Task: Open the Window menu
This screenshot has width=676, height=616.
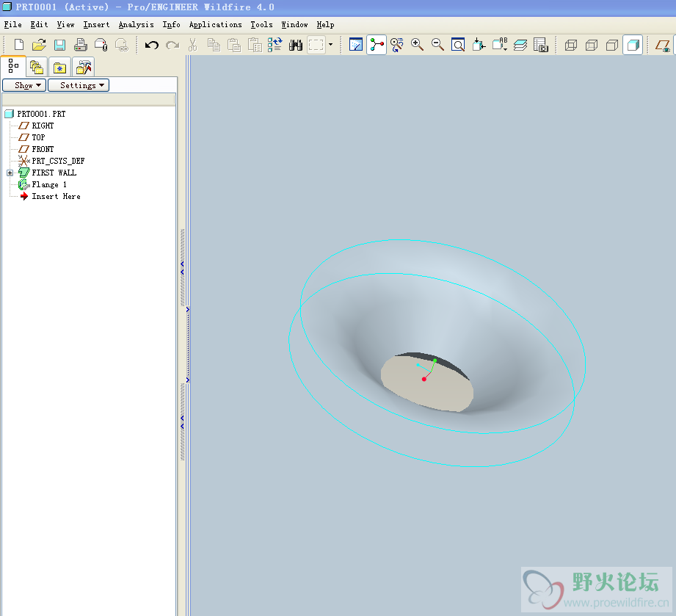Action: point(295,24)
